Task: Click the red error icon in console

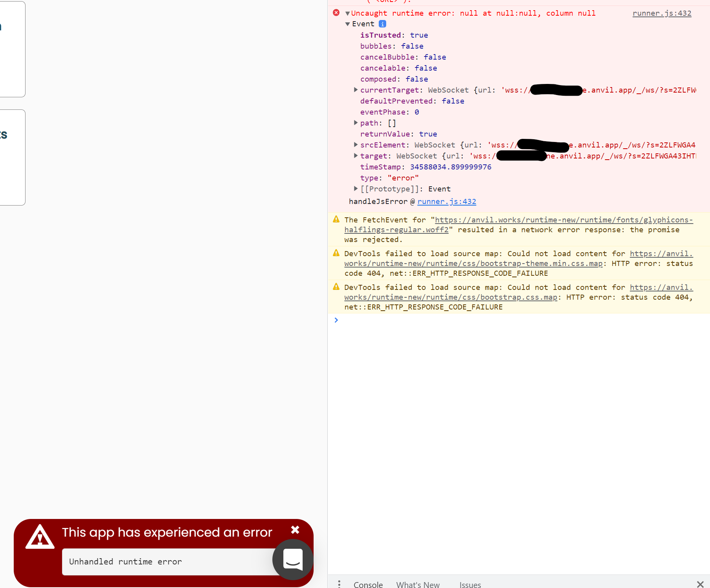Action: 336,13
